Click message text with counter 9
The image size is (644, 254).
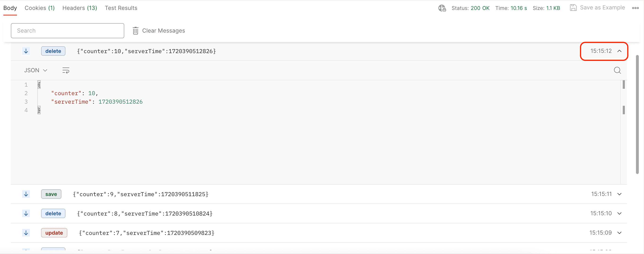(x=141, y=194)
